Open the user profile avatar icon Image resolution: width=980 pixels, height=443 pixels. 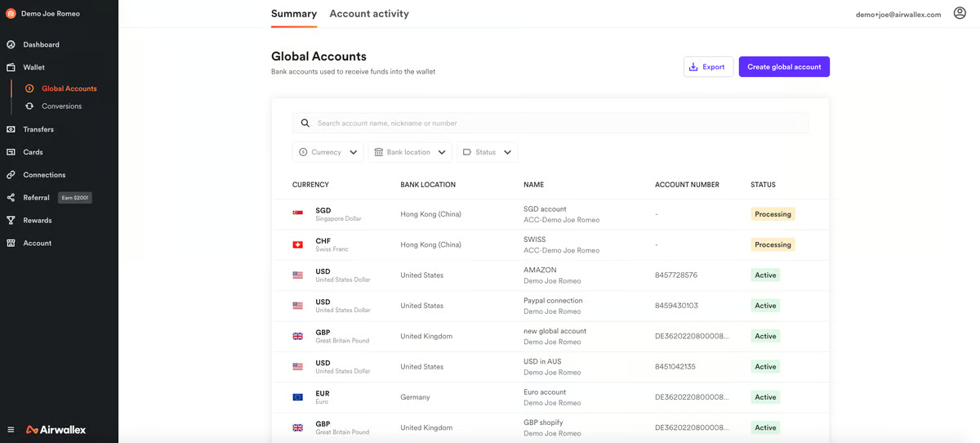[x=960, y=14]
